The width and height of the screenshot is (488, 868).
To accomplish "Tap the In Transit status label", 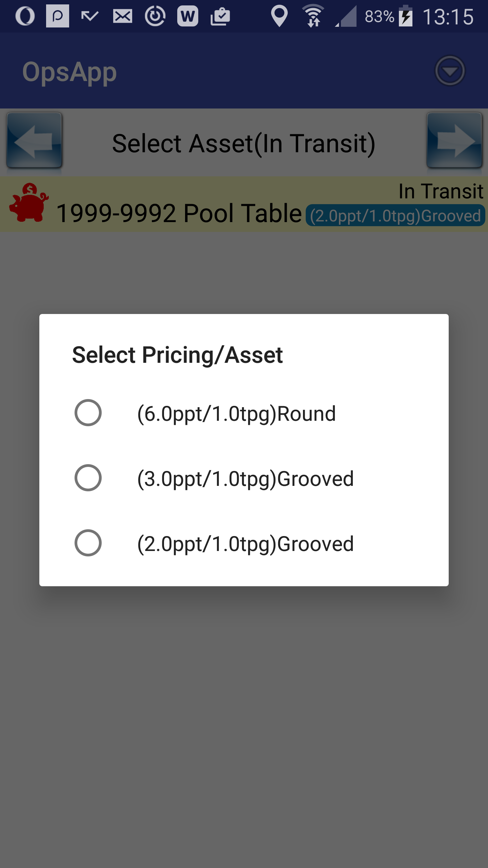I will tap(441, 191).
